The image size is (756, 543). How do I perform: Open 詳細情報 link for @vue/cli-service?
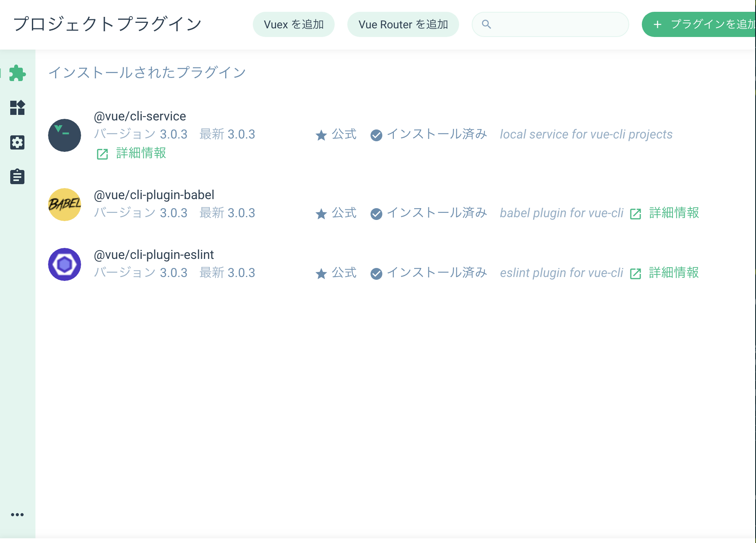point(141,153)
